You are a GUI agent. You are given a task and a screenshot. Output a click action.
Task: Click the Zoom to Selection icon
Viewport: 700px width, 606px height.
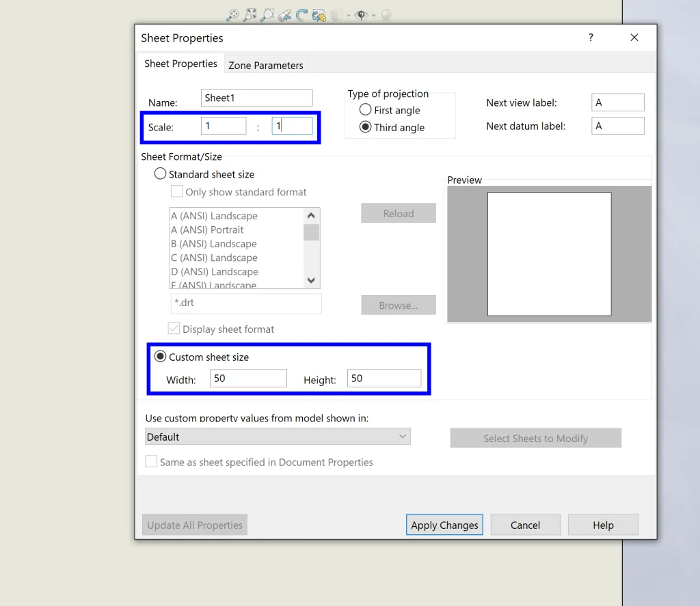point(267,15)
